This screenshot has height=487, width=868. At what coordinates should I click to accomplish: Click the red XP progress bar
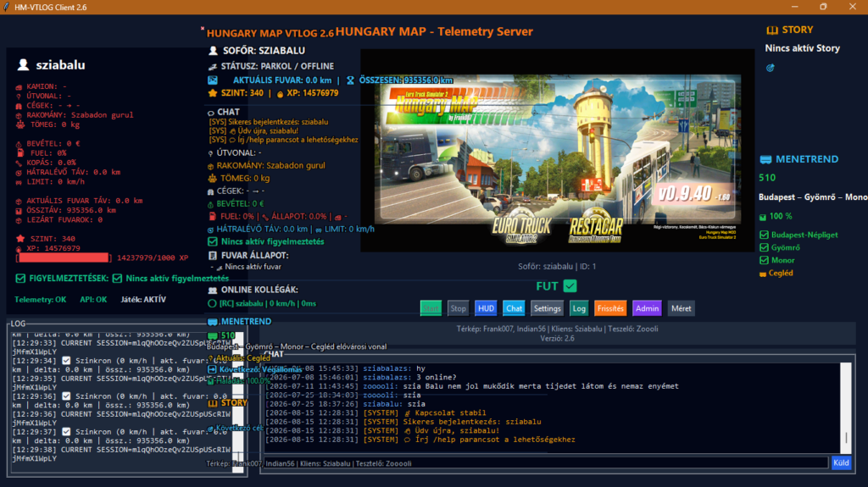click(64, 257)
